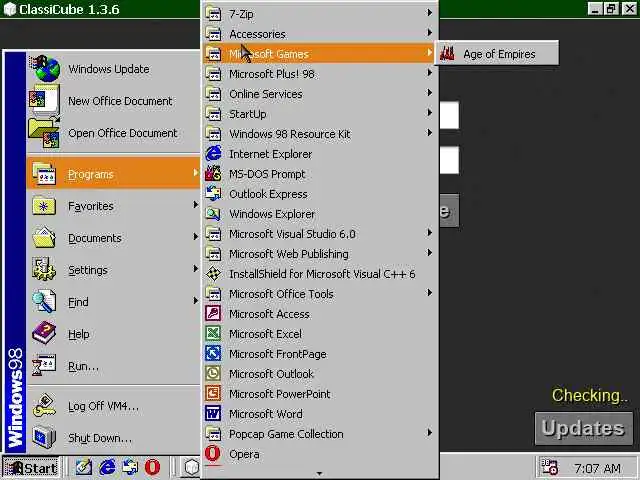Click the Windows Update globe icon
The height and width of the screenshot is (480, 640).
coord(45,69)
